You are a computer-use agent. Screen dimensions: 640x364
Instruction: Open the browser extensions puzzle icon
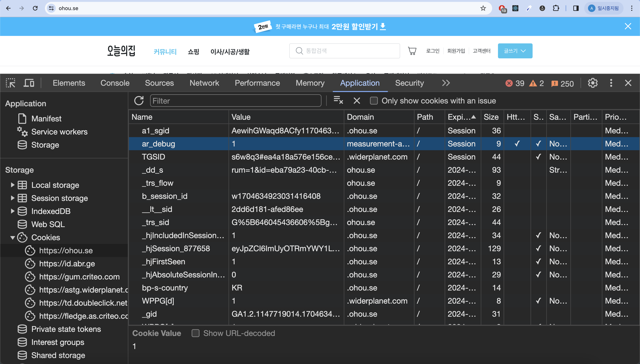click(x=555, y=8)
